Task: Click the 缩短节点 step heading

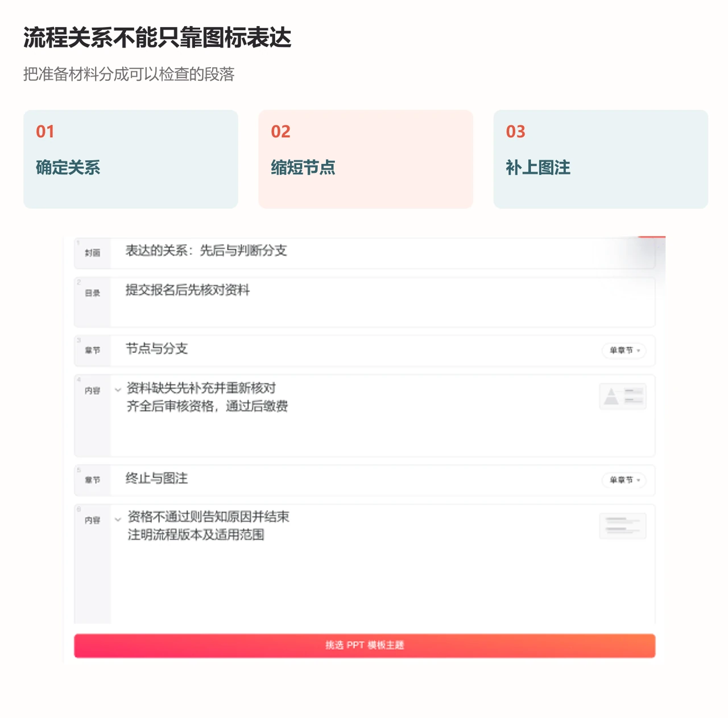Action: [303, 167]
